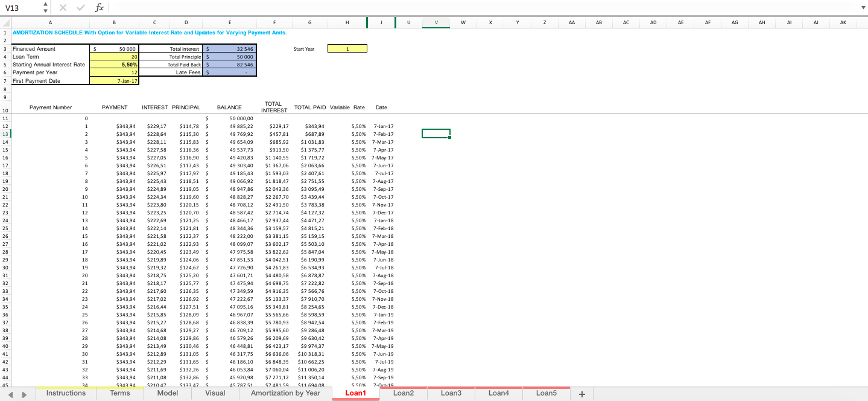Image resolution: width=868 pixels, height=401 pixels.
Task: Click the Total Principle value 50 000
Action: pyautogui.click(x=229, y=56)
